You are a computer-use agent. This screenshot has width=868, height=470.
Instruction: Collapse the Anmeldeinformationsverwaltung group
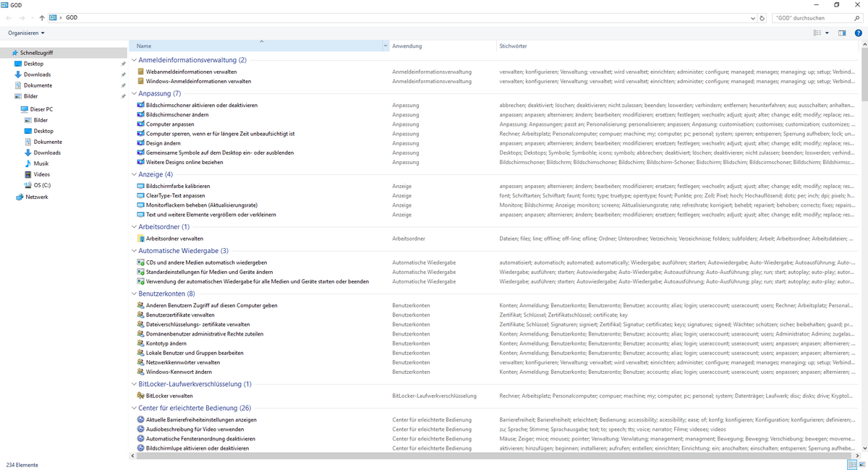click(x=134, y=60)
